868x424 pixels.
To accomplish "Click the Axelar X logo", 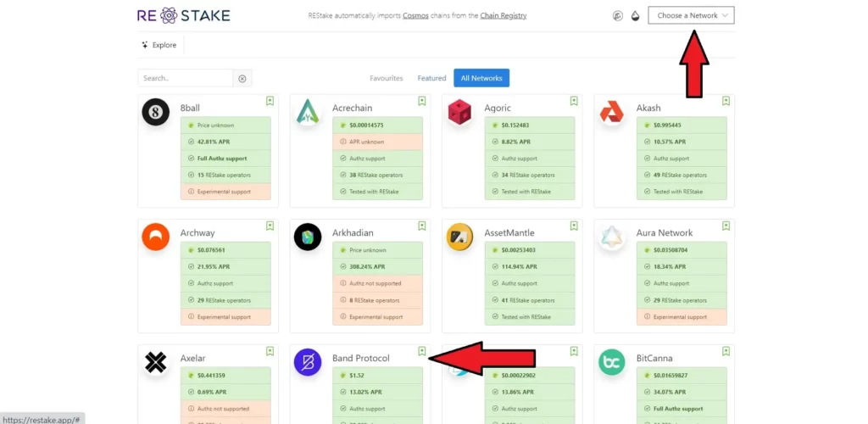I will pos(156,362).
